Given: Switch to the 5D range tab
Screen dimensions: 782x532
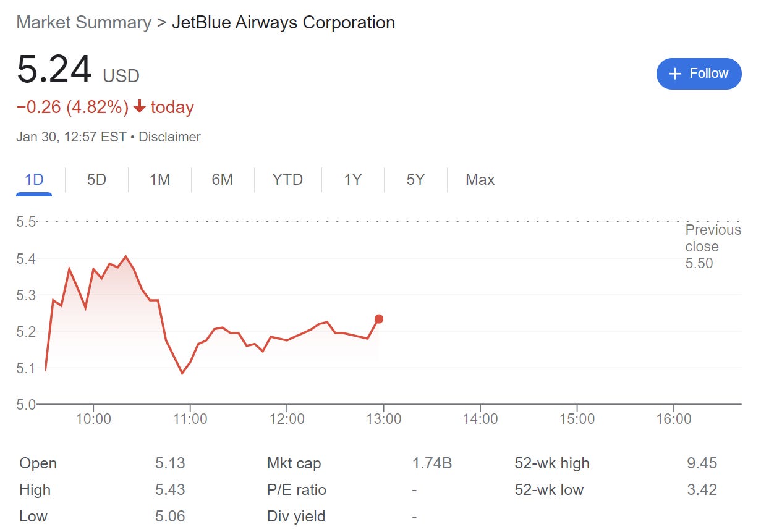Looking at the screenshot, I should (x=96, y=180).
